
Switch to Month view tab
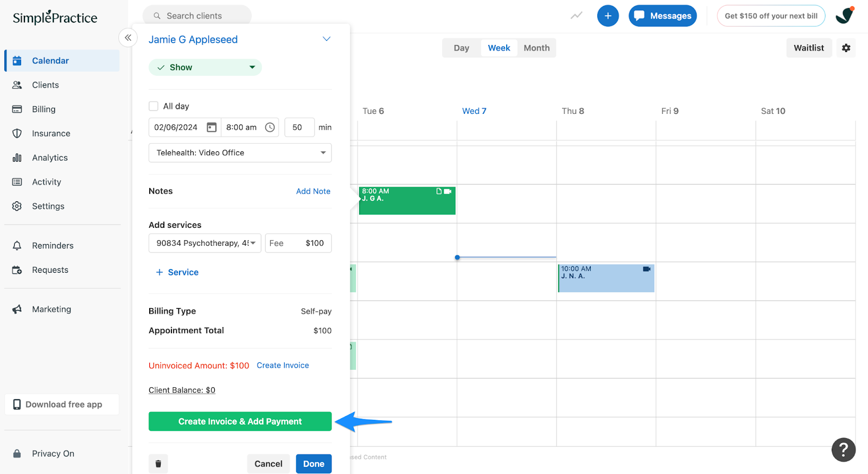pos(537,48)
